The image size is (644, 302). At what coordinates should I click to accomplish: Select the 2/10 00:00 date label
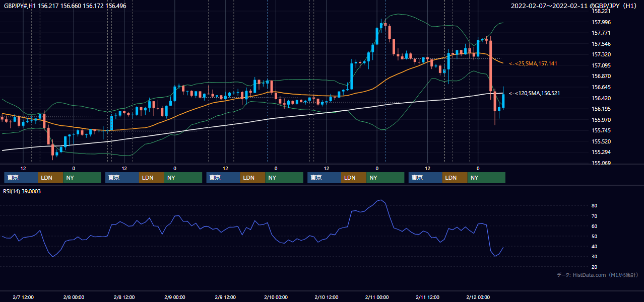[x=276, y=297]
